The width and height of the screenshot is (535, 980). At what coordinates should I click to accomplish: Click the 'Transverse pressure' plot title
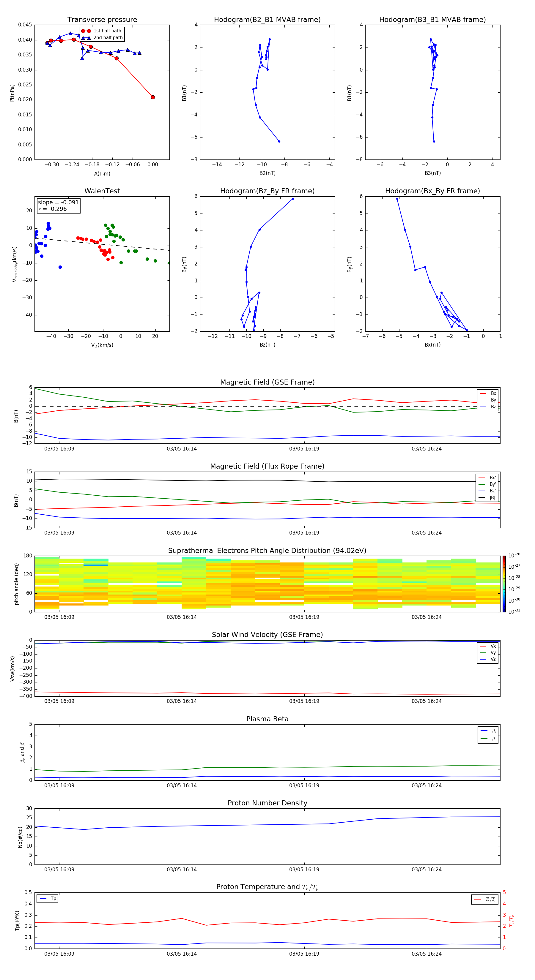pyautogui.click(x=102, y=20)
